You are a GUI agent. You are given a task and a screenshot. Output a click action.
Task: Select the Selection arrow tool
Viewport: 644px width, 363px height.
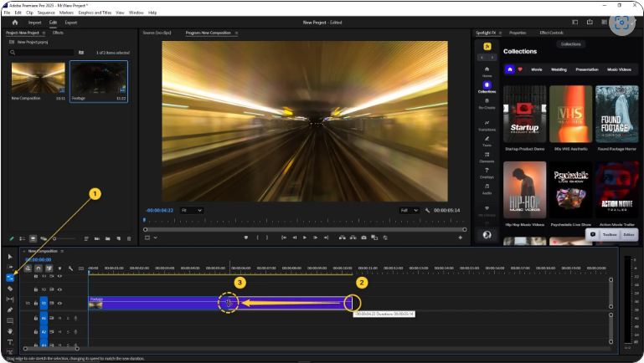[x=10, y=256]
